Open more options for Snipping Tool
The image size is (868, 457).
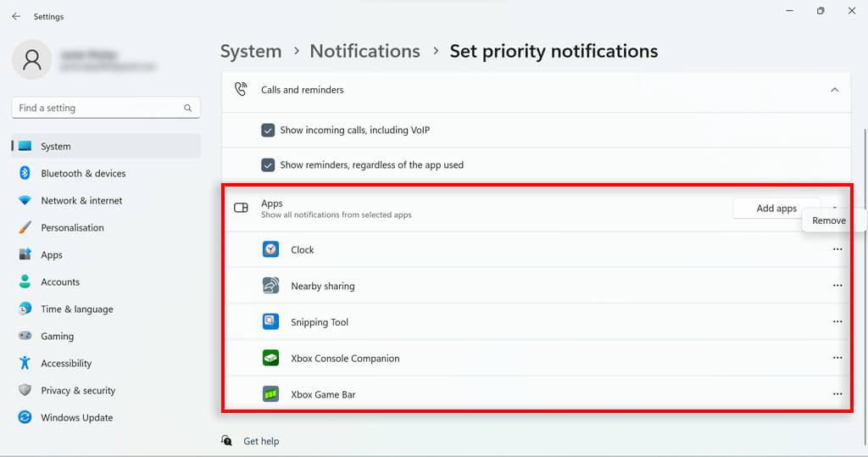(x=837, y=322)
